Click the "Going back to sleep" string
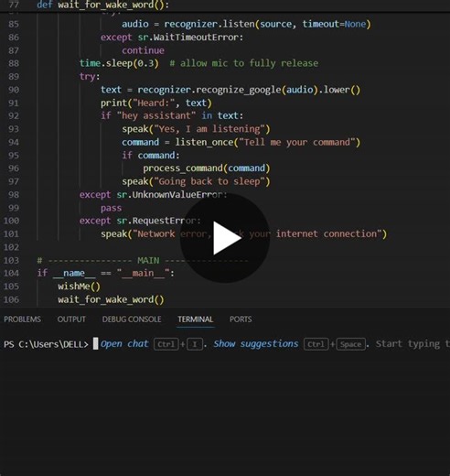The height and width of the screenshot is (476, 450). 209,181
